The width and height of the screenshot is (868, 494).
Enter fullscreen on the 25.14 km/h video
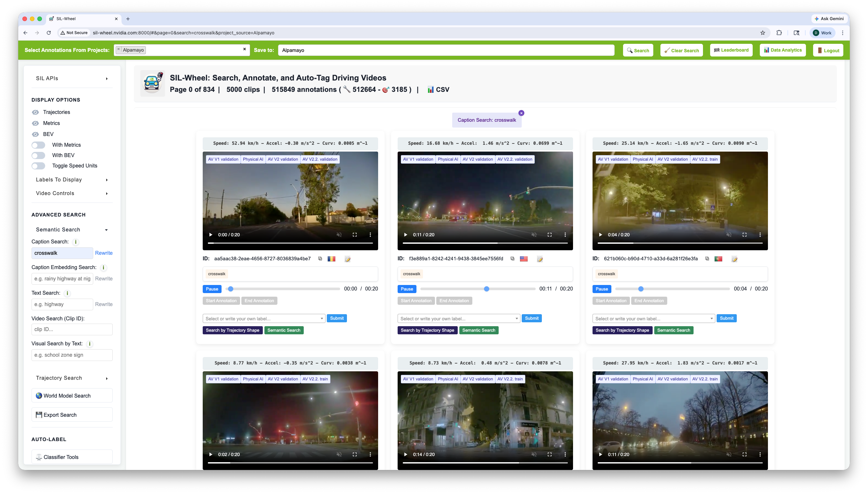coord(745,235)
